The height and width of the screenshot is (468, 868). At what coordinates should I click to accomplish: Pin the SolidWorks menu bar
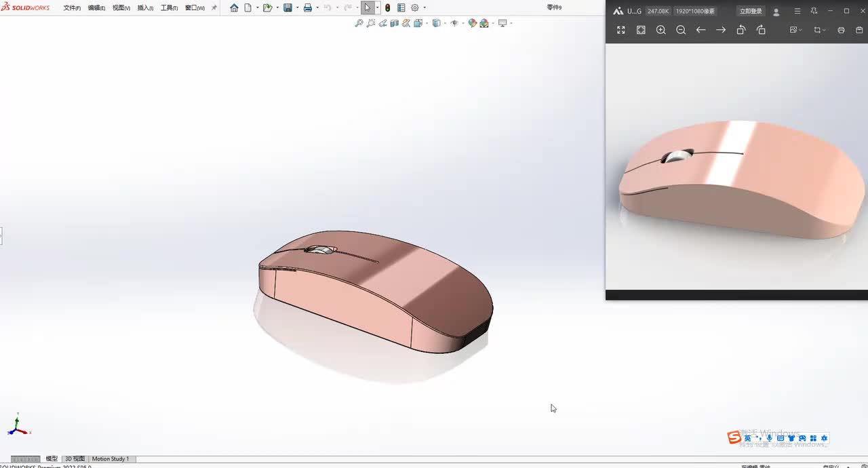point(214,8)
